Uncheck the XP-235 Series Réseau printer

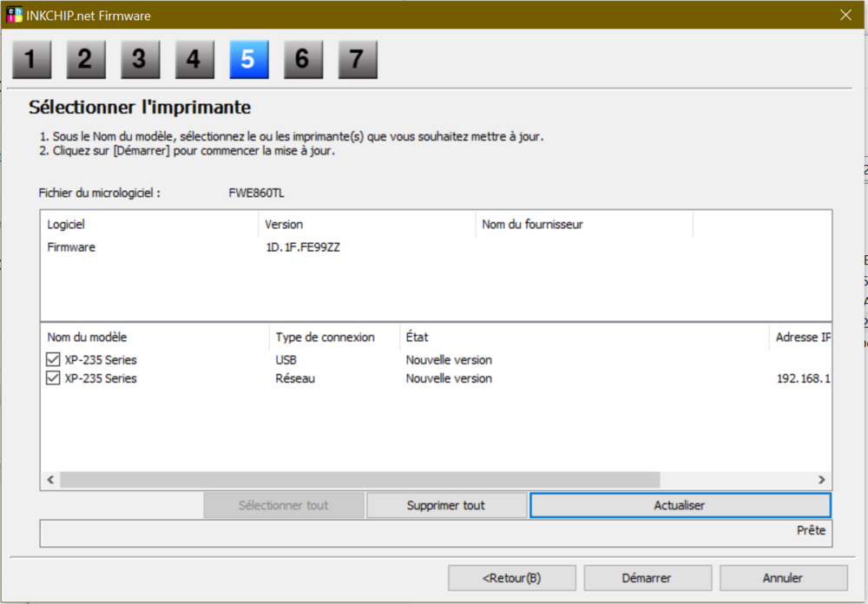[54, 378]
